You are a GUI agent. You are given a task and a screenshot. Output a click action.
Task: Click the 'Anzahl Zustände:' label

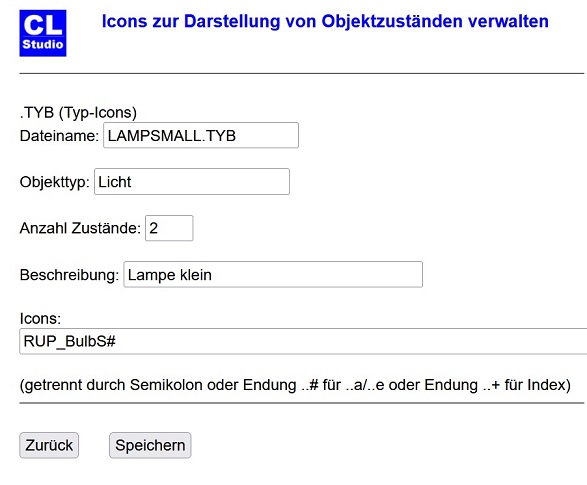(x=80, y=228)
